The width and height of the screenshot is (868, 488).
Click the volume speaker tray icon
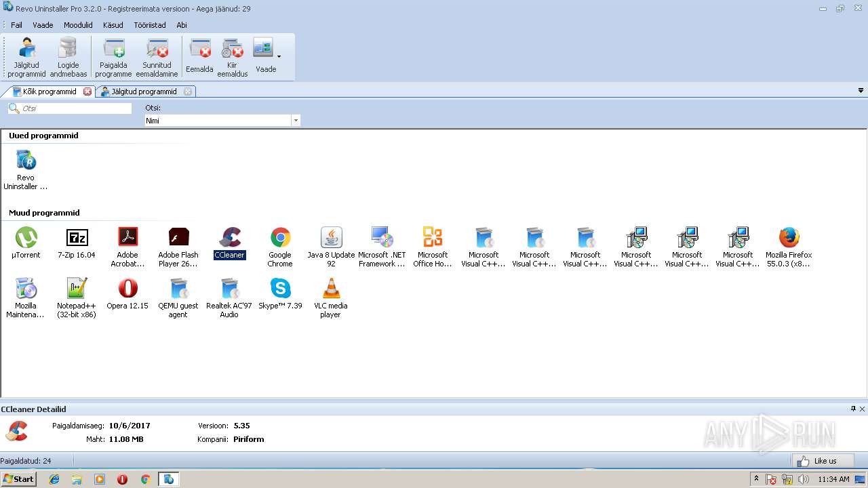point(804,479)
